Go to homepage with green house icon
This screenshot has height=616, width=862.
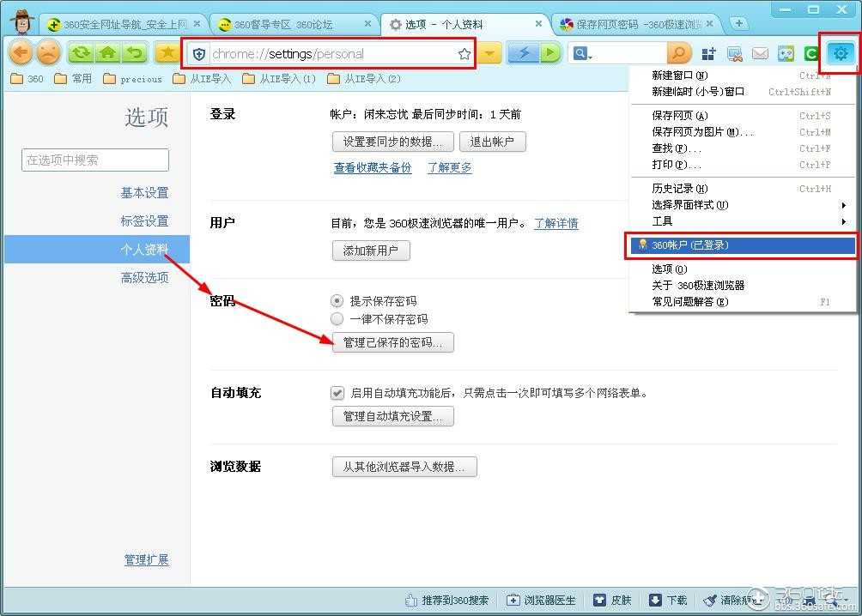tap(108, 53)
